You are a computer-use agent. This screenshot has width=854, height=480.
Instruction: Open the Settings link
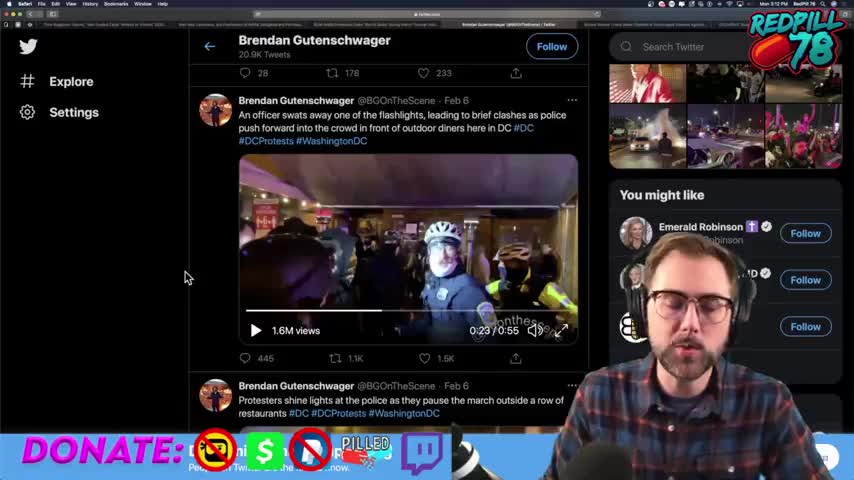coord(74,112)
